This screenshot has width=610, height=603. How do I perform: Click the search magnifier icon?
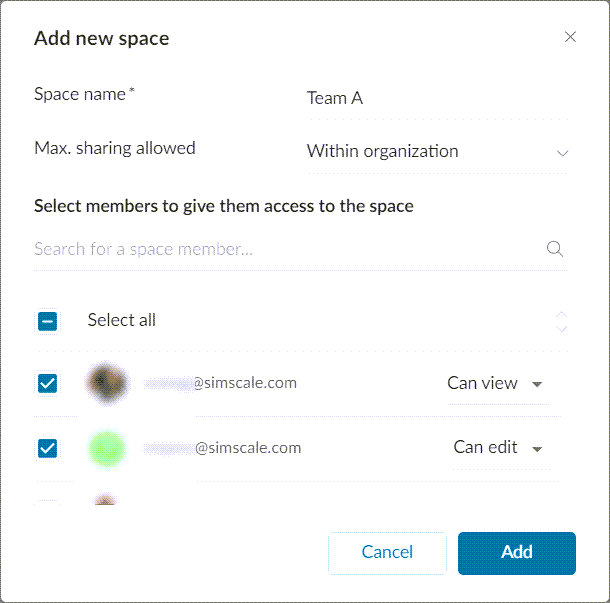(555, 249)
